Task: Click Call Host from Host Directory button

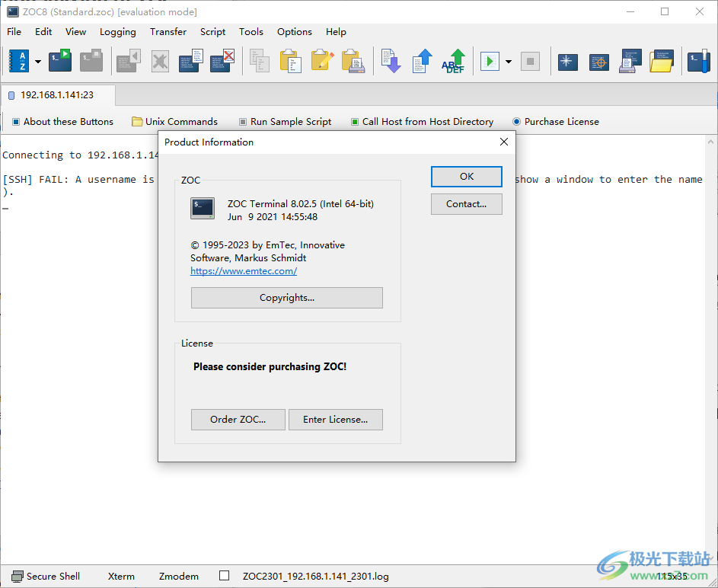Action: tap(422, 121)
